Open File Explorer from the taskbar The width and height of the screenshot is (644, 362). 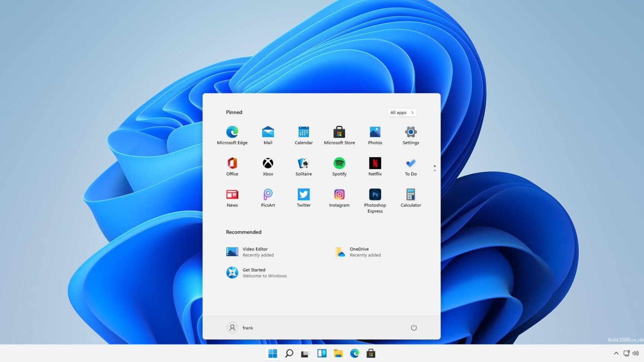pyautogui.click(x=338, y=353)
